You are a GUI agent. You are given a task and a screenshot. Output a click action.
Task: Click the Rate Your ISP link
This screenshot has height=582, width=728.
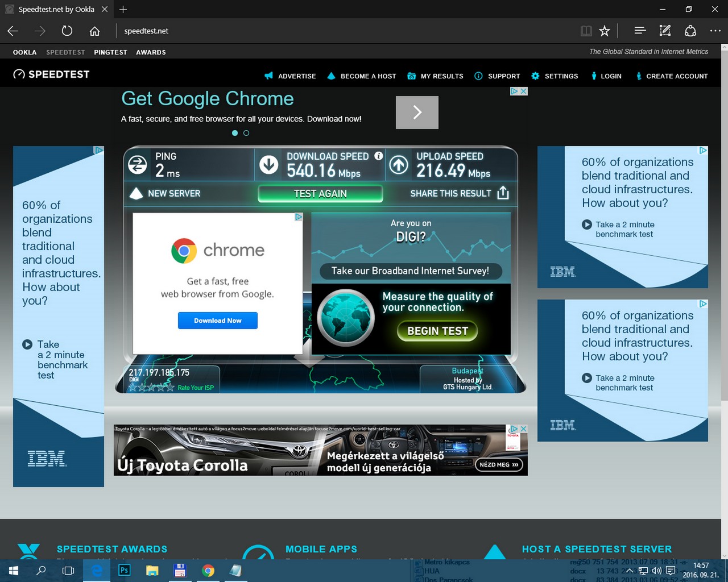(196, 388)
